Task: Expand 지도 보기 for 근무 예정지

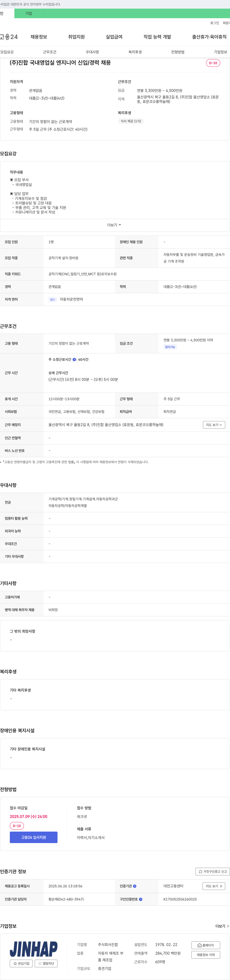Action: tap(214, 425)
